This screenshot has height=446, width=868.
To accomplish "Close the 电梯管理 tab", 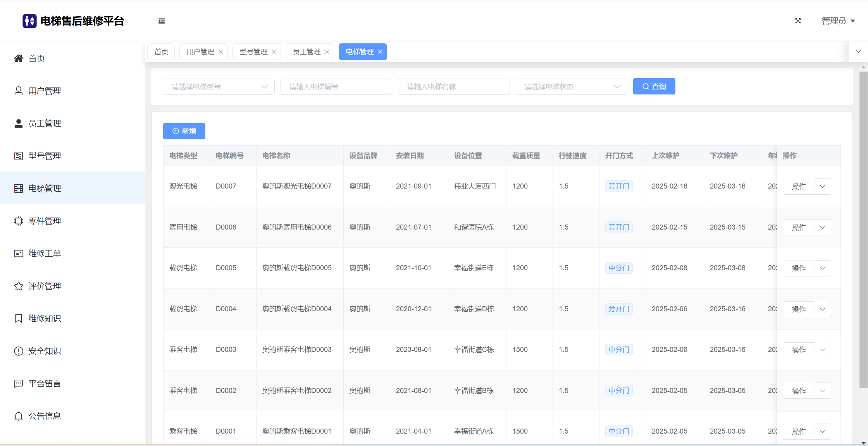I will click(380, 52).
